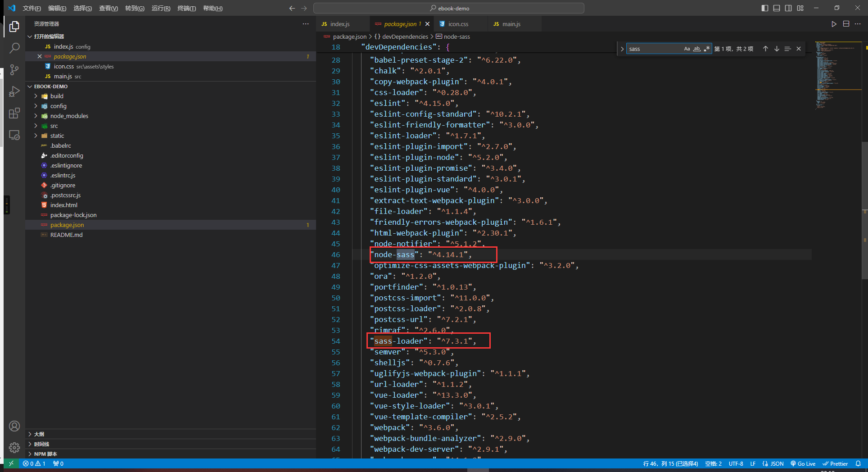Expand the src folder
The image size is (868, 472).
pos(36,126)
